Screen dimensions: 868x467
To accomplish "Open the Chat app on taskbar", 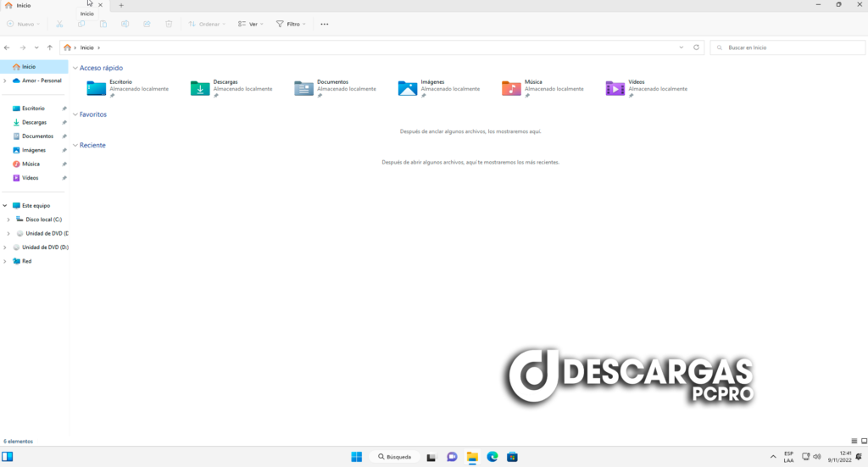I will coord(452,457).
